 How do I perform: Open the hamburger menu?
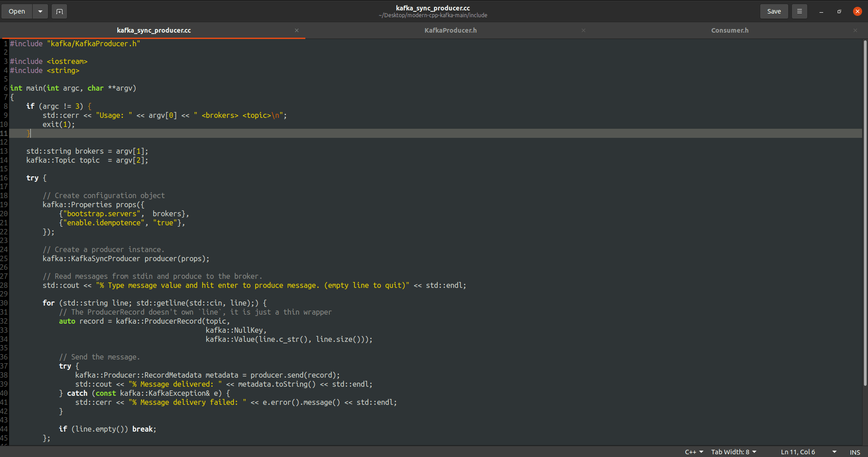click(800, 11)
